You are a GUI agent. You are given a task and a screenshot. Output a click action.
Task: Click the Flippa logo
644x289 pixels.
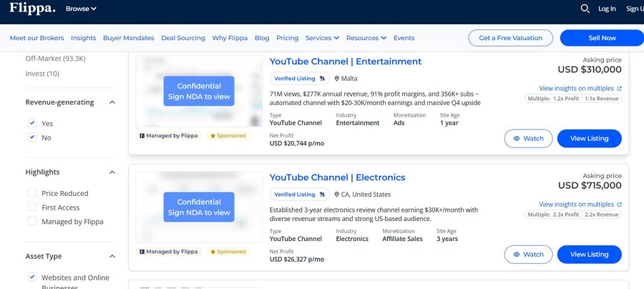tap(32, 9)
